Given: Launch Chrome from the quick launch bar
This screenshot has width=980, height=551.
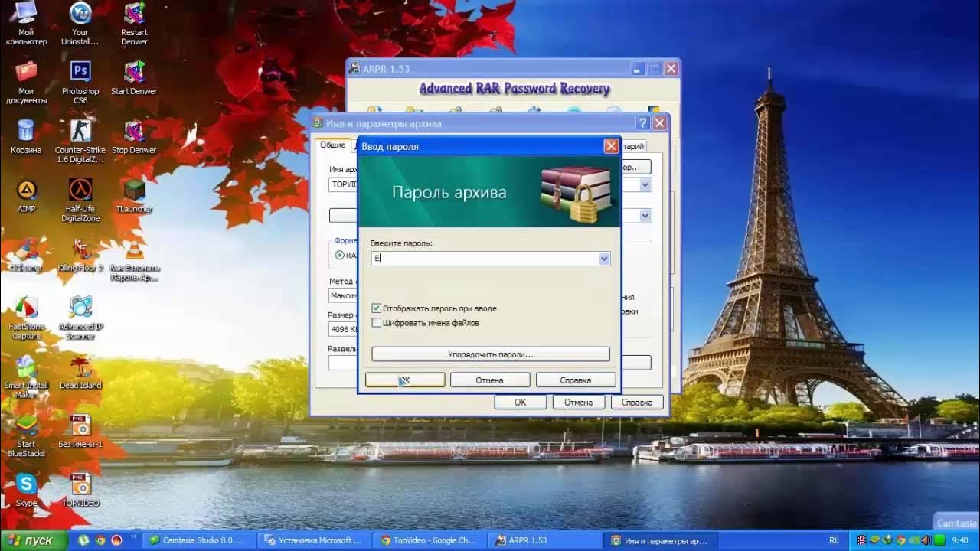Looking at the screenshot, I should coord(100,540).
